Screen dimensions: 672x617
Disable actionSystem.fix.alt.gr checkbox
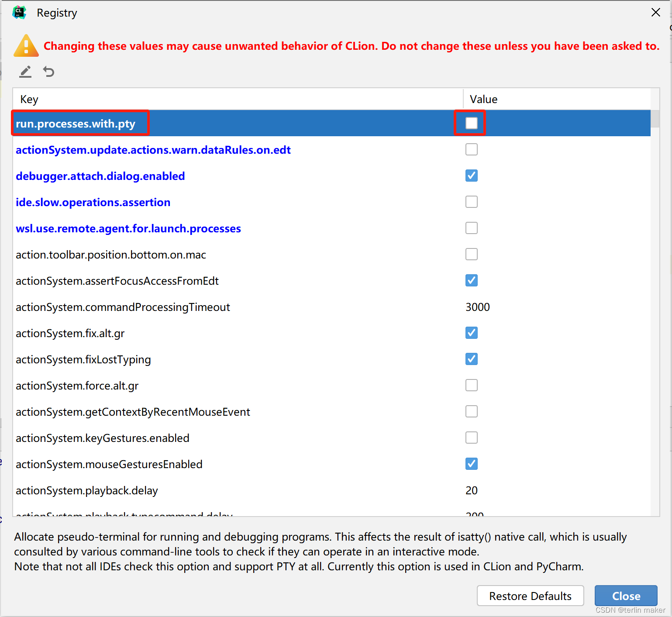(472, 333)
